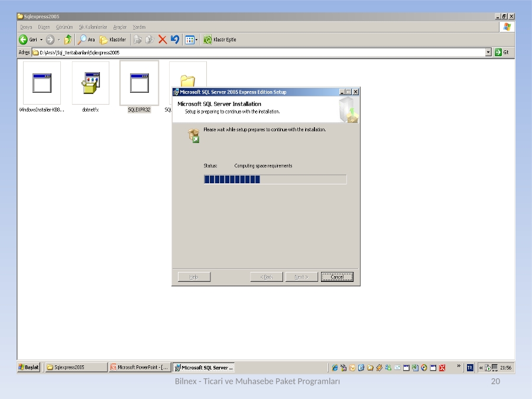532x399 pixels.
Task: Expand hidden system tray icons
Action: (481, 368)
